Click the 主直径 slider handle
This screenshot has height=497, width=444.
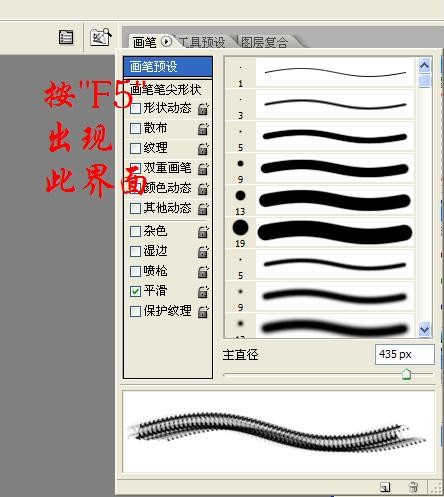tap(406, 374)
